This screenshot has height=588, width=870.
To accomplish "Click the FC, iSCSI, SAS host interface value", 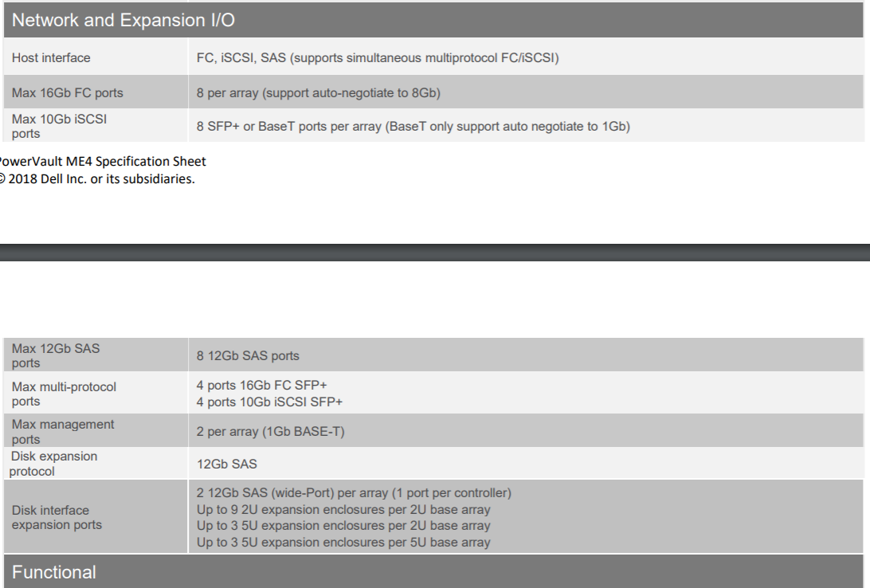I will point(377,58).
